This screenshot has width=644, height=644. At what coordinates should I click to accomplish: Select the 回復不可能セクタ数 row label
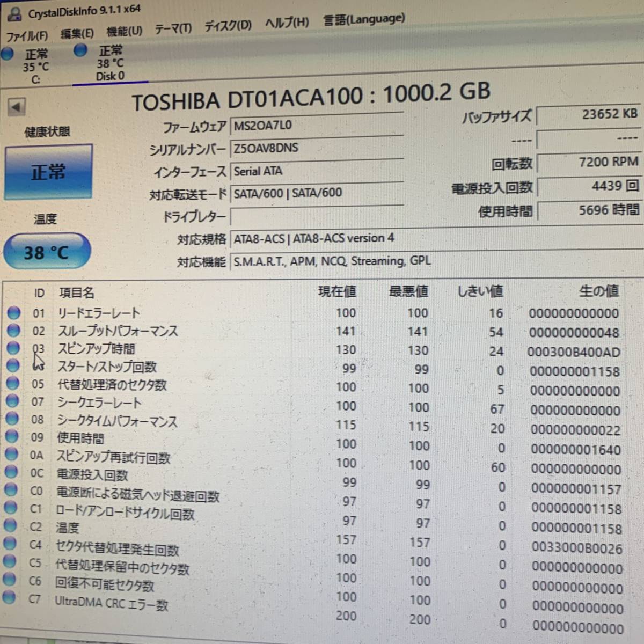pyautogui.click(x=105, y=583)
